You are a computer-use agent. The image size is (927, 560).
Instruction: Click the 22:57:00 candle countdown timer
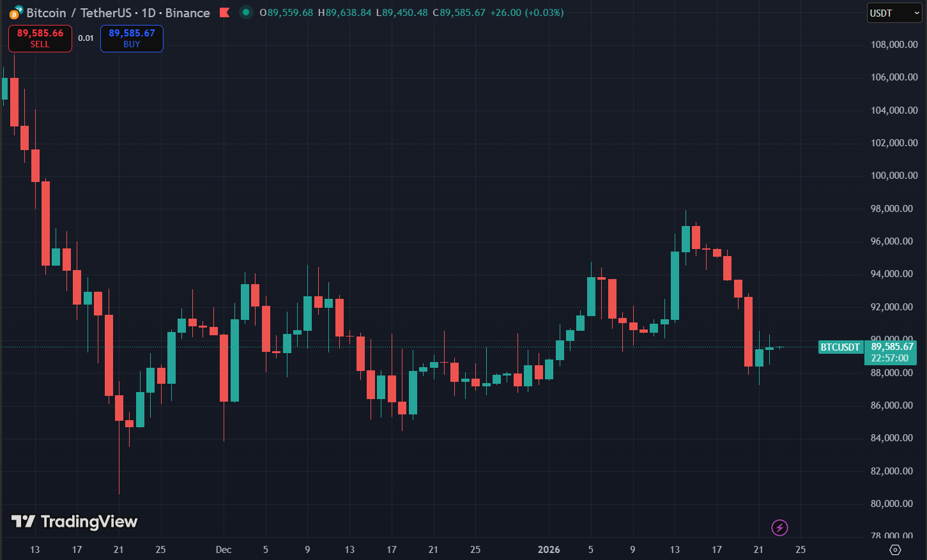pyautogui.click(x=891, y=358)
